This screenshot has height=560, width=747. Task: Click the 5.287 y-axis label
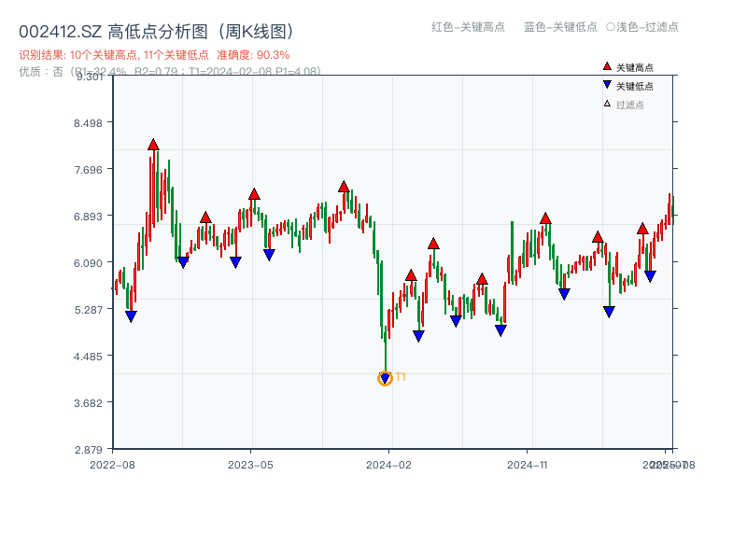pyautogui.click(x=88, y=310)
